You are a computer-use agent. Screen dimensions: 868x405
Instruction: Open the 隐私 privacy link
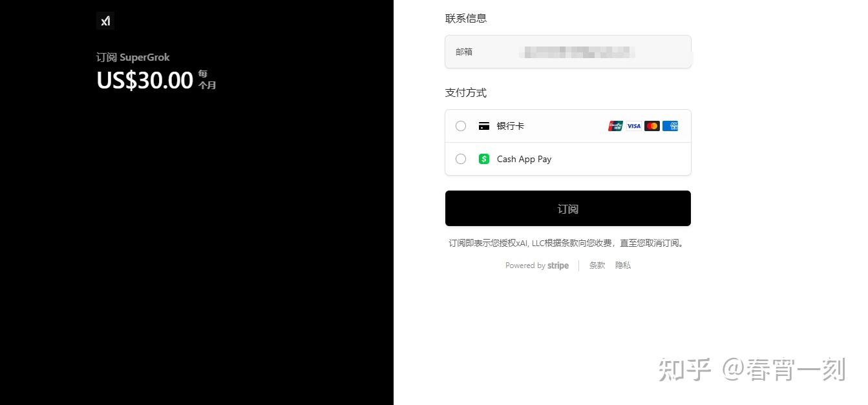pyautogui.click(x=623, y=265)
